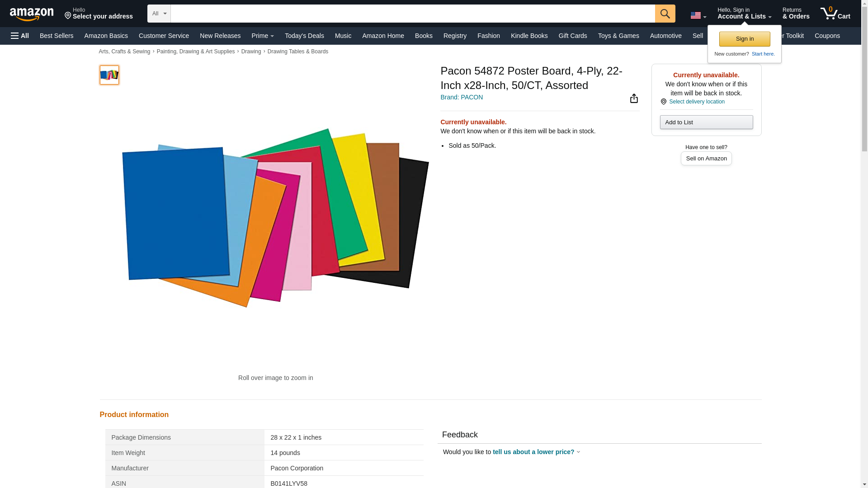Click the magnifying glass search button
868x488 pixels.
[x=665, y=14]
